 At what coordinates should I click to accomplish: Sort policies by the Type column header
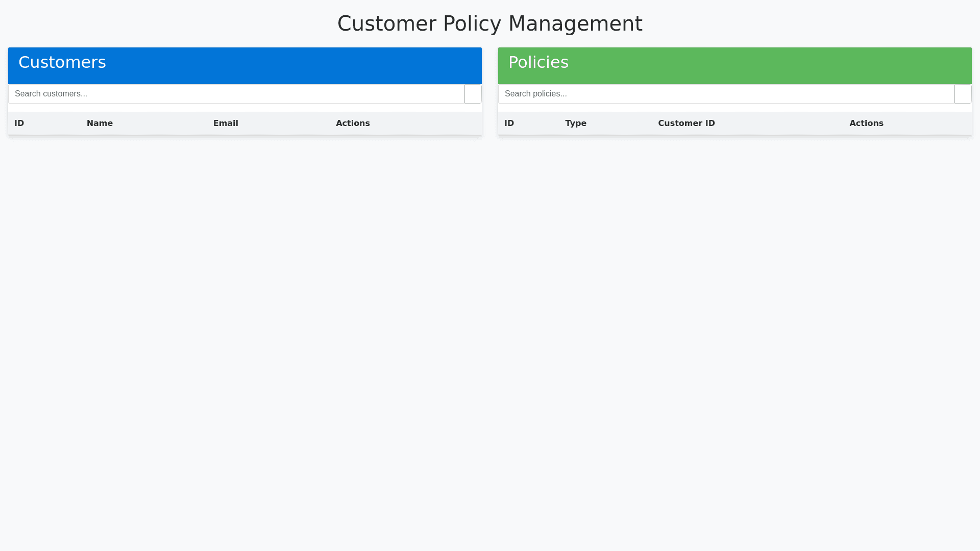click(576, 123)
